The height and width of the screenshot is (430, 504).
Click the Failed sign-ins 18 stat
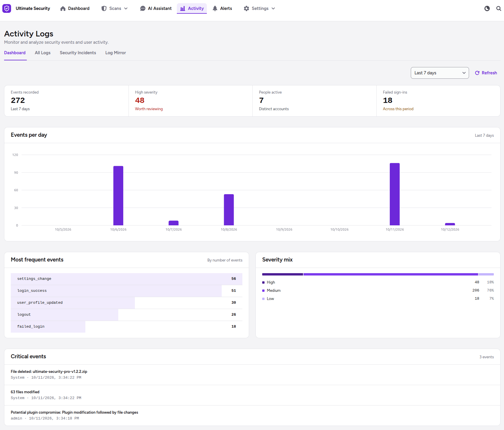point(438,101)
